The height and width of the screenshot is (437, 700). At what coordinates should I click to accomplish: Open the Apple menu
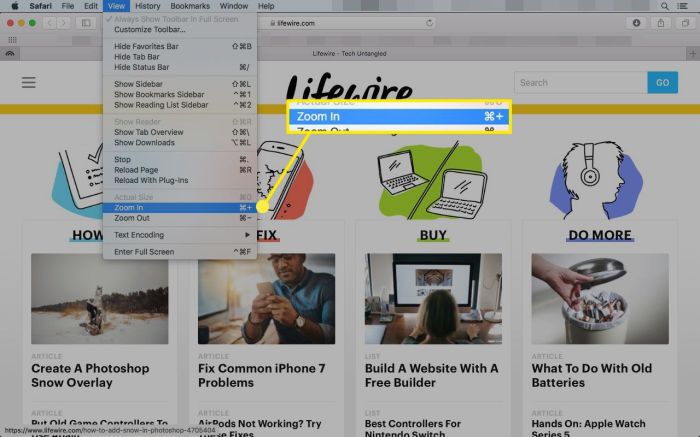(x=14, y=6)
